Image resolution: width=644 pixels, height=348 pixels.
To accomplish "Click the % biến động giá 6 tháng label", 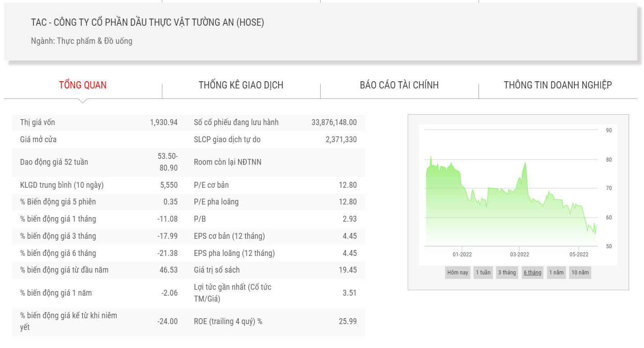I will [58, 253].
